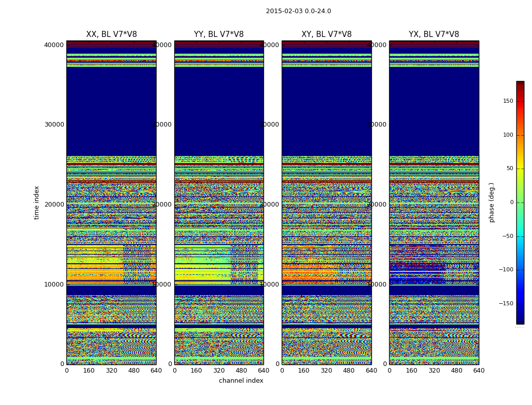Click x-tick '160' under the XY plot
The height and width of the screenshot is (405, 532).
[303, 371]
